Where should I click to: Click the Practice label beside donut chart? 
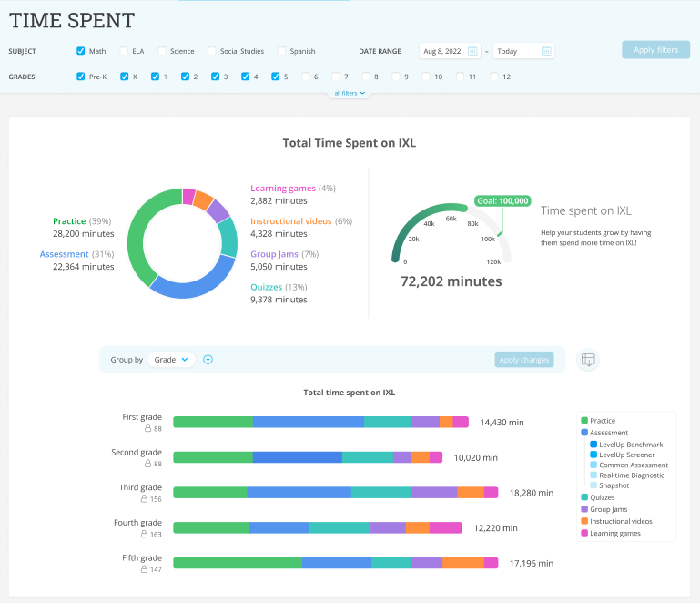click(69, 221)
